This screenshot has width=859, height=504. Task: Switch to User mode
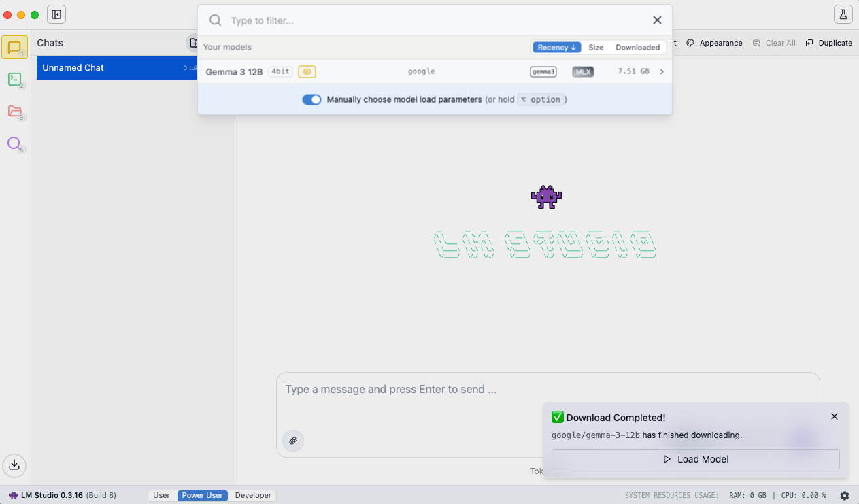tap(162, 495)
